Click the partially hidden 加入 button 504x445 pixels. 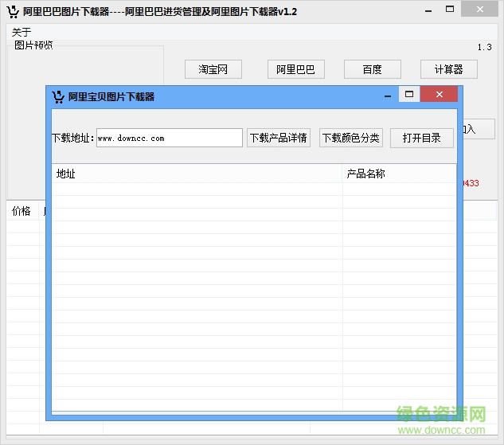(x=476, y=129)
